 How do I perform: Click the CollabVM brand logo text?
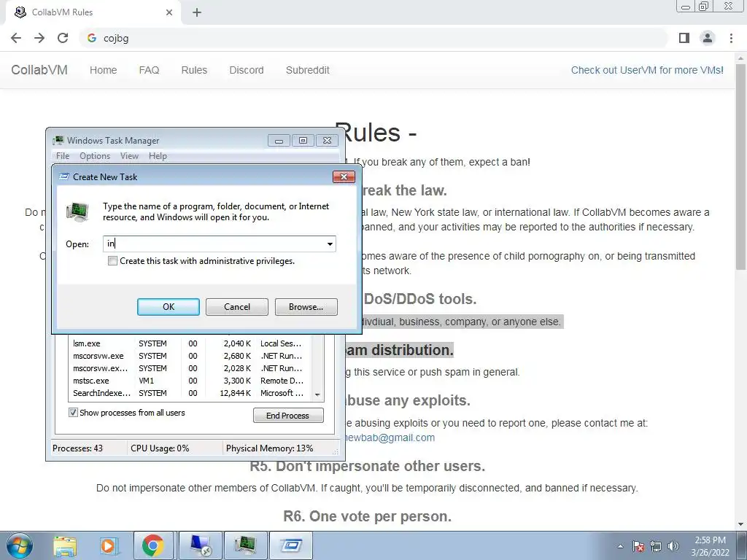pyautogui.click(x=39, y=70)
